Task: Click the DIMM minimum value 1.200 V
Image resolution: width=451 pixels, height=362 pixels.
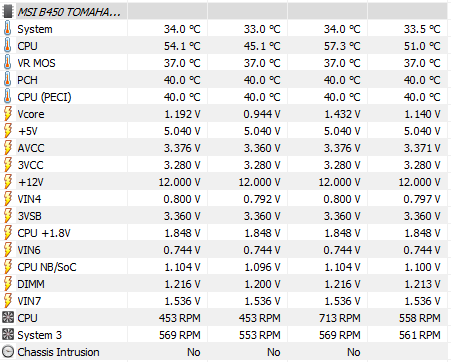Action: [262, 284]
